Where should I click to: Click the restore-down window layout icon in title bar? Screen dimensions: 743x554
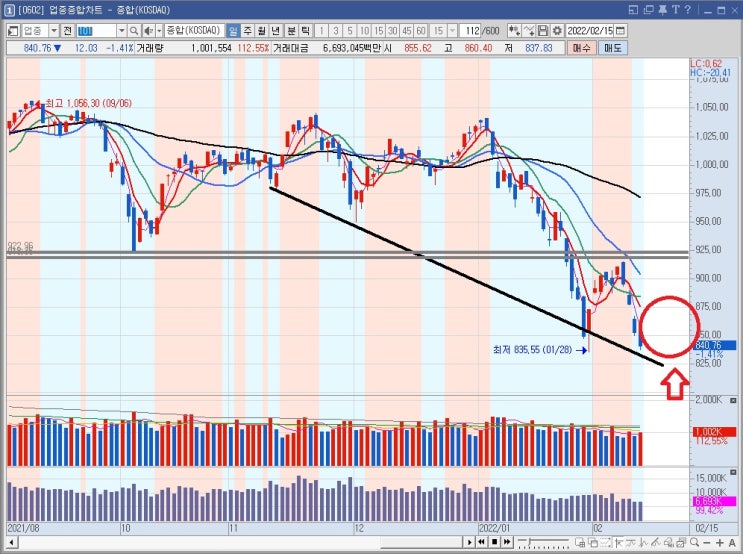click(634, 9)
